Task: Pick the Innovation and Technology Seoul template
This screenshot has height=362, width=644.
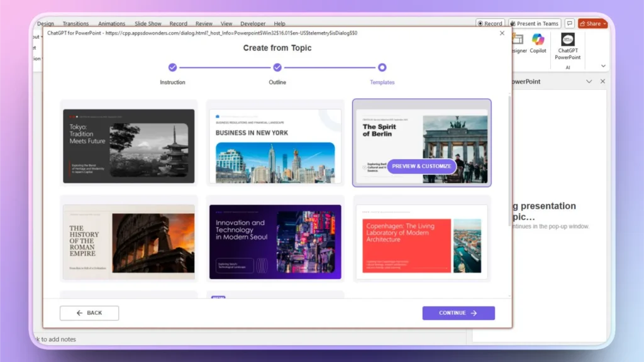Action: (x=275, y=241)
